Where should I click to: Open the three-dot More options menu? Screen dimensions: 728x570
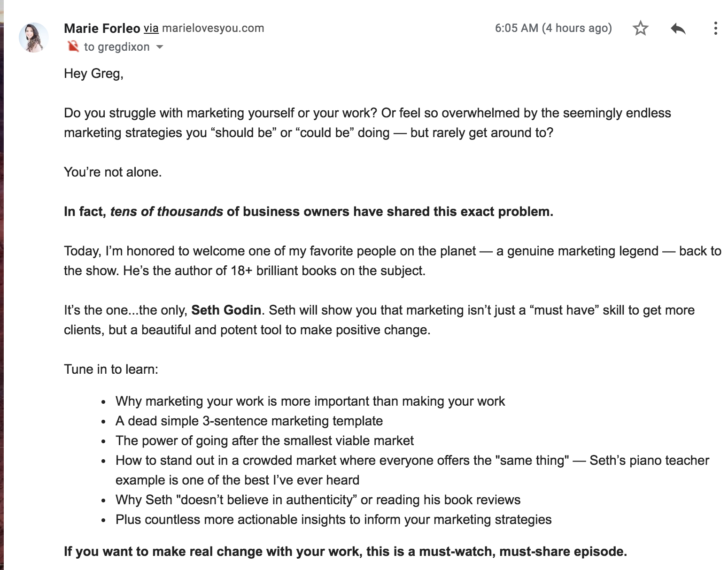[715, 28]
